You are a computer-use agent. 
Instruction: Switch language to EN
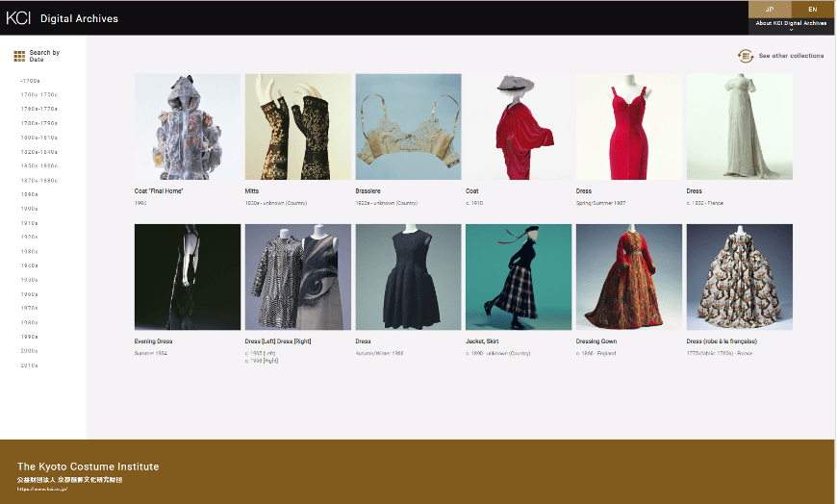pyautogui.click(x=812, y=9)
